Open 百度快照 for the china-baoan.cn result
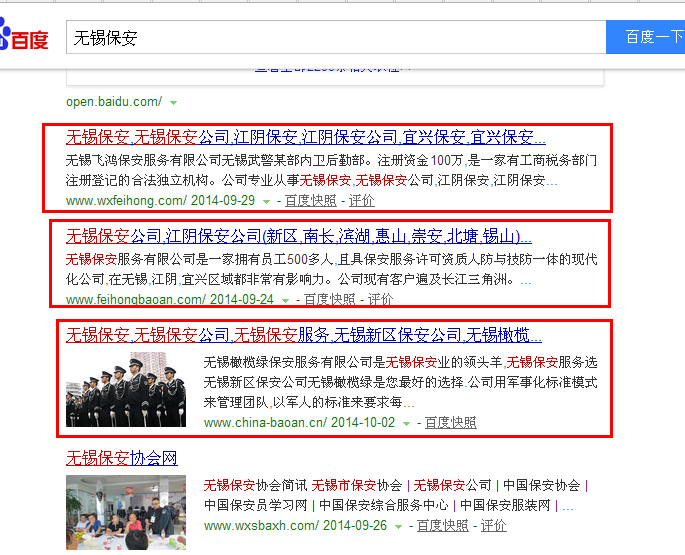The height and width of the screenshot is (555, 685). coord(450,423)
